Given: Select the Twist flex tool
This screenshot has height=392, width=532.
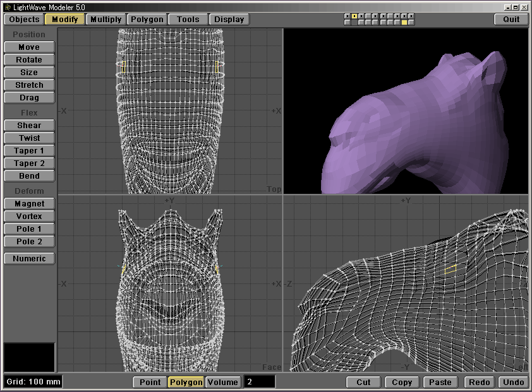Looking at the screenshot, I should 29,138.
